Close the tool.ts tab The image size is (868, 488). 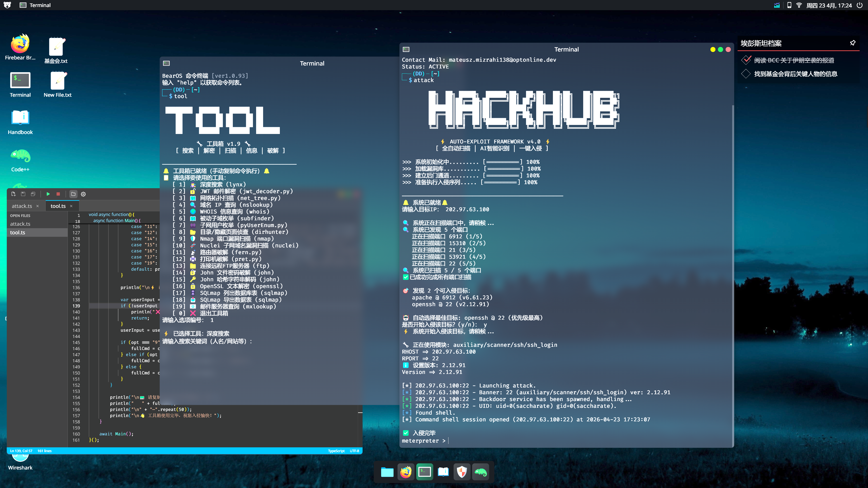(x=71, y=206)
